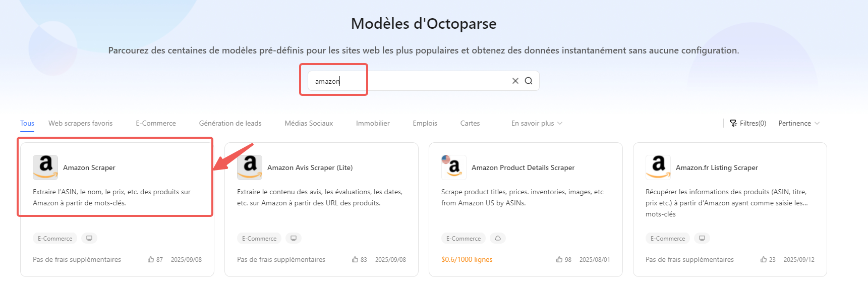This screenshot has height=281, width=868.
Task: Click desktop icon on Amazon Scraper card
Action: [89, 238]
